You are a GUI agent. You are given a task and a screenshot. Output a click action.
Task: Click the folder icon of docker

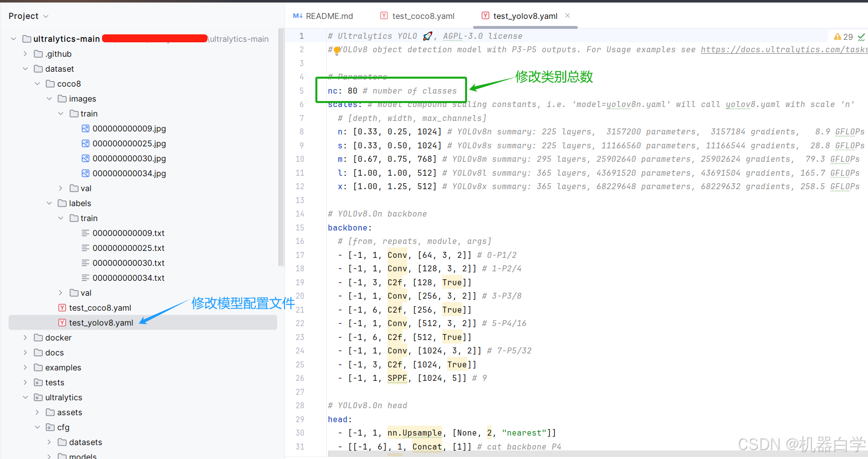click(x=38, y=338)
